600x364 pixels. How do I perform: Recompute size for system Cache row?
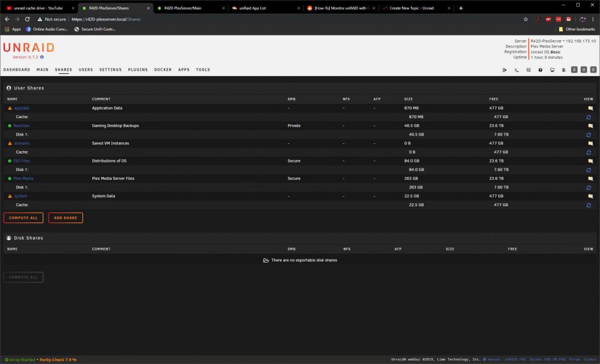589,205
